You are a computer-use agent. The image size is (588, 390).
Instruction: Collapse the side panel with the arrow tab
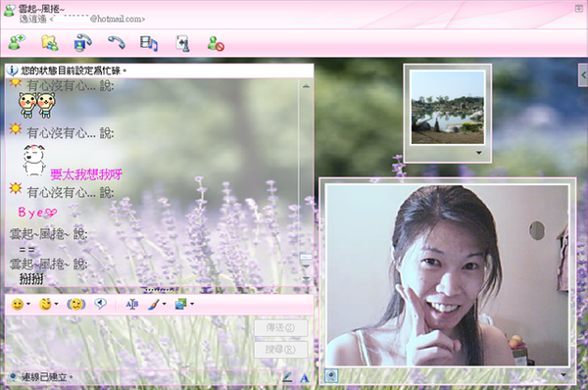coord(583,75)
